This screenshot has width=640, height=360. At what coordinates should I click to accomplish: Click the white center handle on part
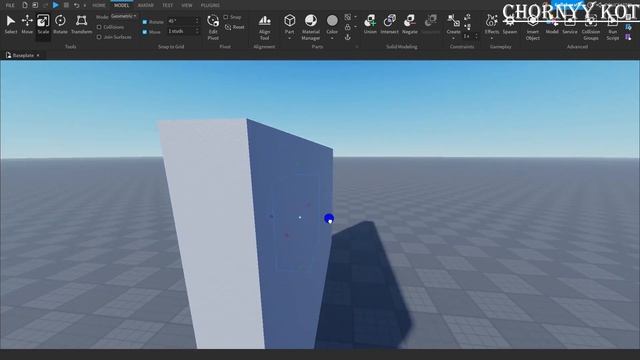(300, 218)
